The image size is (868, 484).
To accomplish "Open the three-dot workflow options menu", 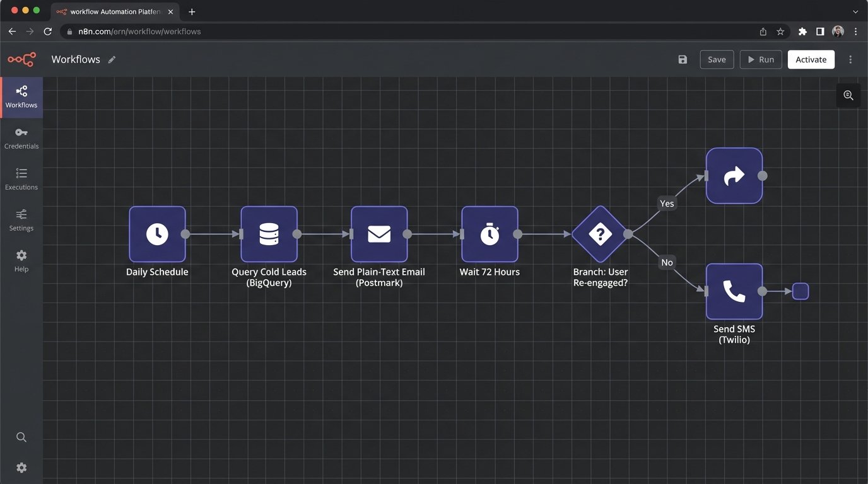I will [850, 59].
